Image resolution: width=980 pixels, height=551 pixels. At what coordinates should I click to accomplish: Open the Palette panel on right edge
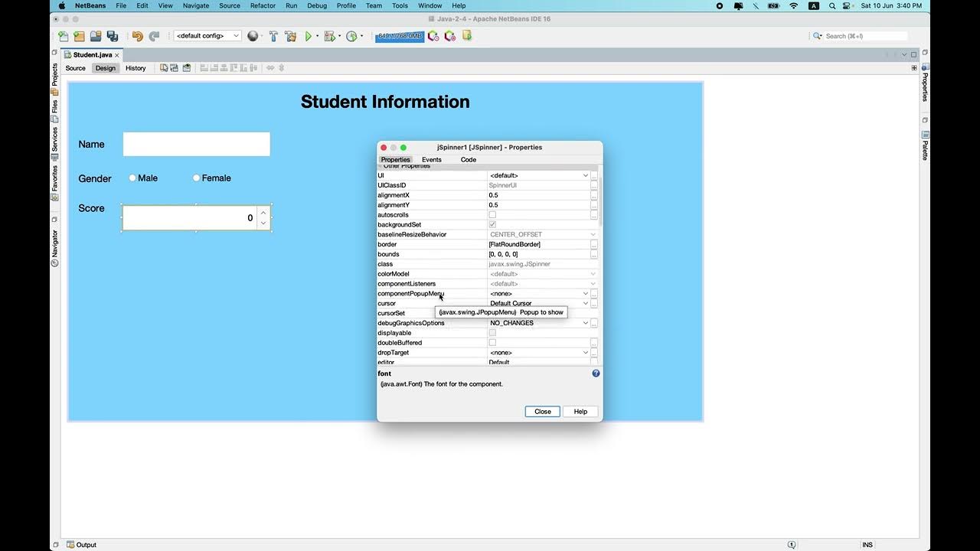[x=925, y=145]
